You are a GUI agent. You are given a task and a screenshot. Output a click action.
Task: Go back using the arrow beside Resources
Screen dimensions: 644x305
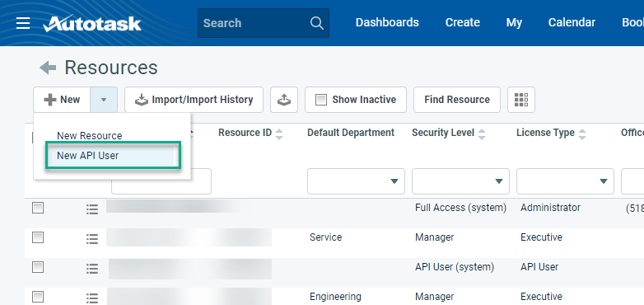click(48, 68)
